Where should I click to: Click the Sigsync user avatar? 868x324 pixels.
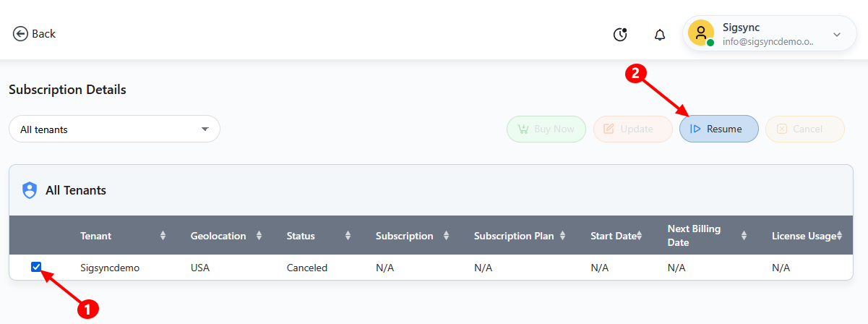pos(701,33)
